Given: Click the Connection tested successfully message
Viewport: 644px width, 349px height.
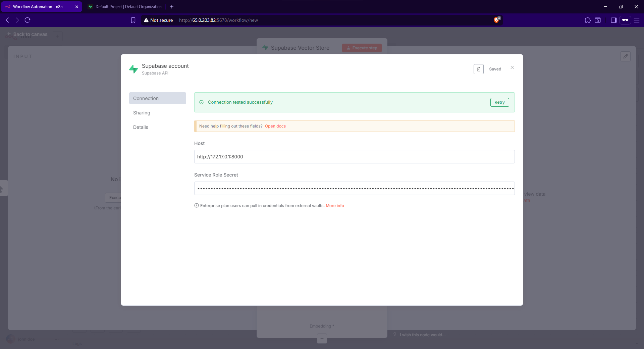Looking at the screenshot, I should [240, 102].
